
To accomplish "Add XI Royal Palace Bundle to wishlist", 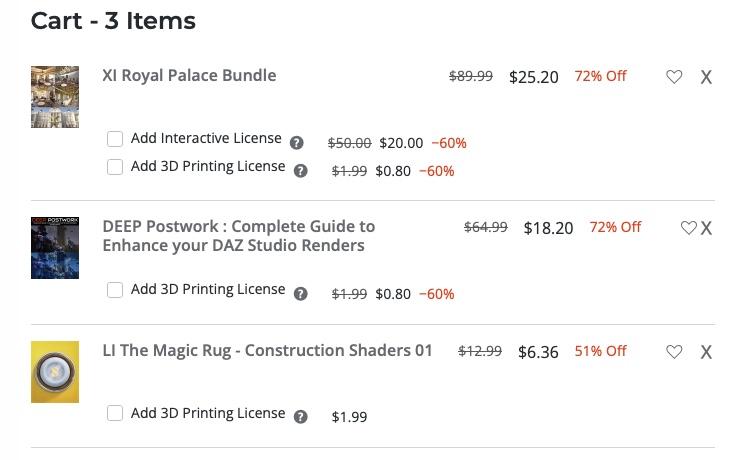I will coord(674,77).
